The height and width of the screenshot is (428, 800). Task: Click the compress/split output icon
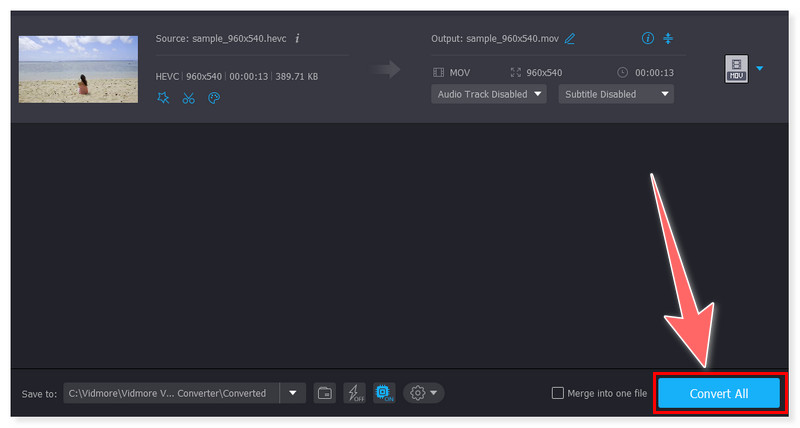[669, 39]
